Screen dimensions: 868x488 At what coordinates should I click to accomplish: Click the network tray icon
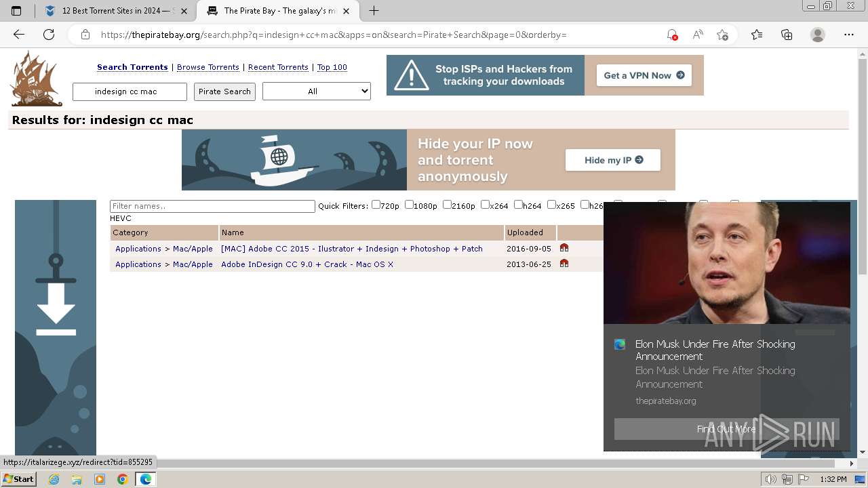pos(787,479)
